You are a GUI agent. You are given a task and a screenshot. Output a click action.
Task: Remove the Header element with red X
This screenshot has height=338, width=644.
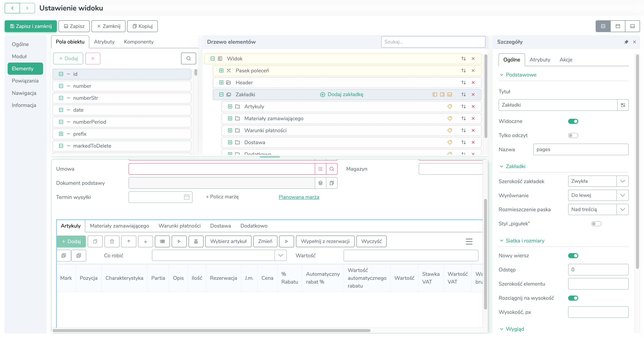pyautogui.click(x=473, y=83)
